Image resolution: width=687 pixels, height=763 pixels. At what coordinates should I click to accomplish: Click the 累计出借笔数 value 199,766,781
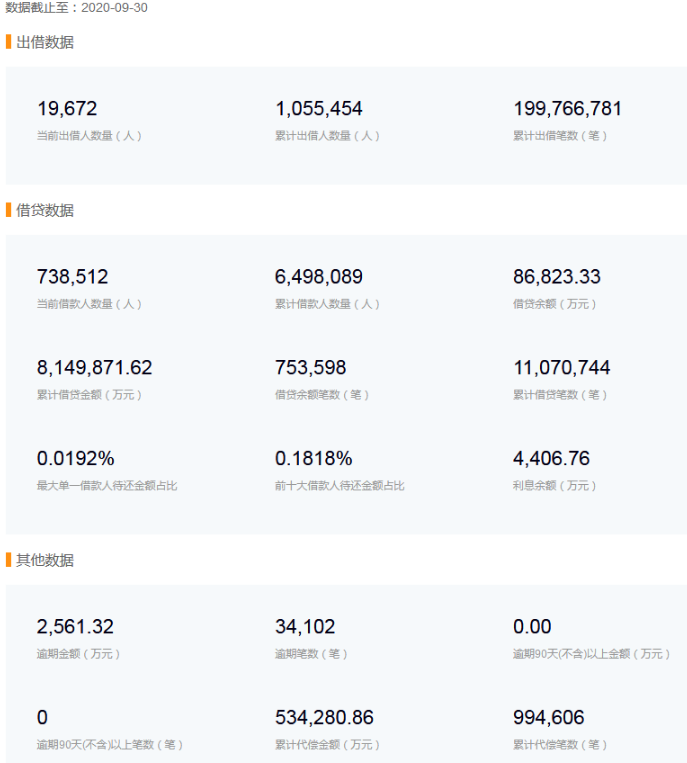pos(567,109)
